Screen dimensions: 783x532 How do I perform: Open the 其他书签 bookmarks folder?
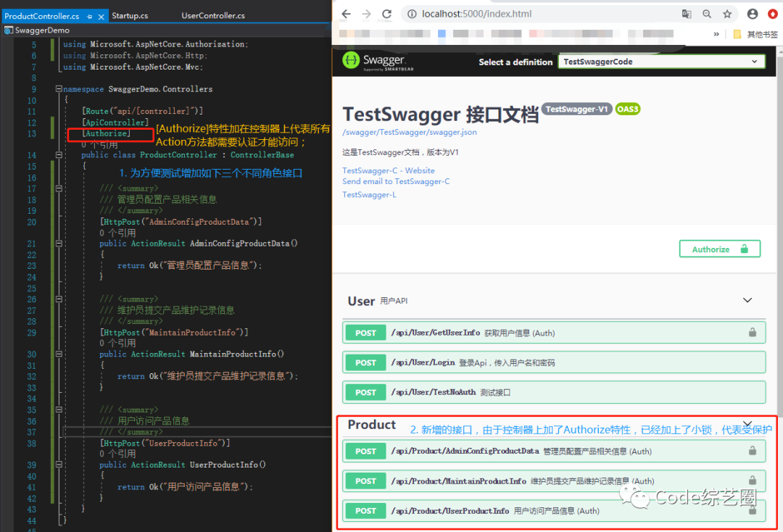coord(755,34)
